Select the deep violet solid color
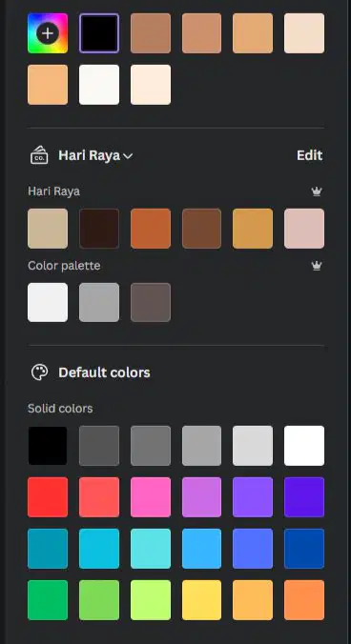 (304, 497)
